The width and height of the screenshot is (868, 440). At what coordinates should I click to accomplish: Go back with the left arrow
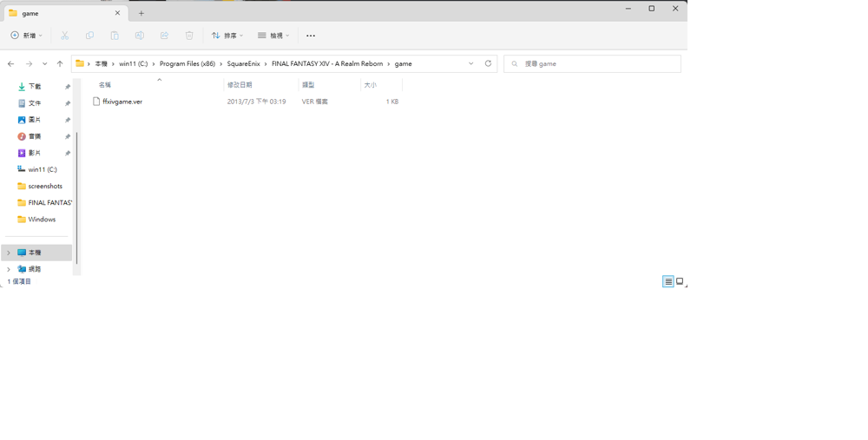tap(11, 63)
